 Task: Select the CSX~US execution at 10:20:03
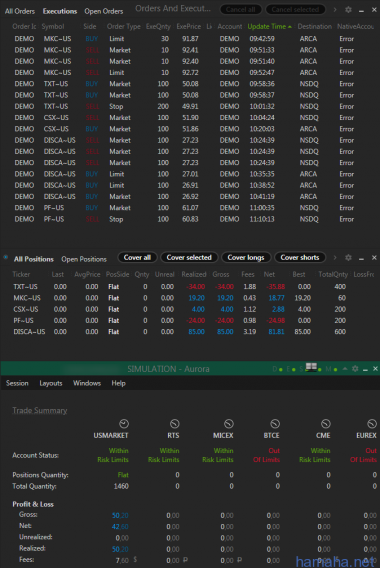pyautogui.click(x=190, y=129)
